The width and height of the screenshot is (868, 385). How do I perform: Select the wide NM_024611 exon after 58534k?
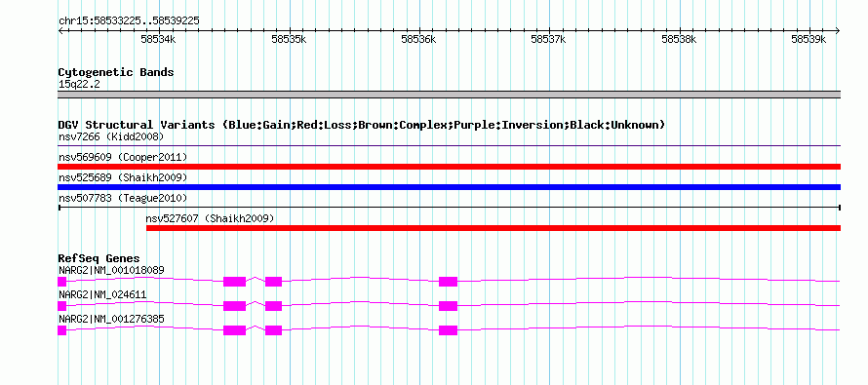[x=235, y=306]
